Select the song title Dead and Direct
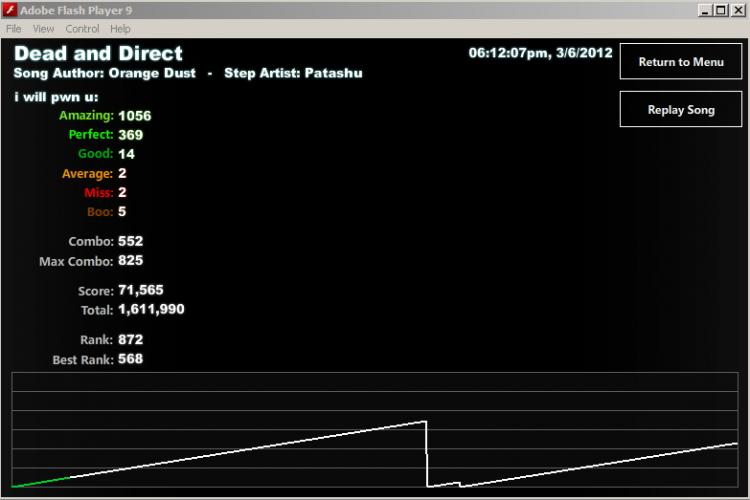The width and height of the screenshot is (750, 500). click(98, 53)
